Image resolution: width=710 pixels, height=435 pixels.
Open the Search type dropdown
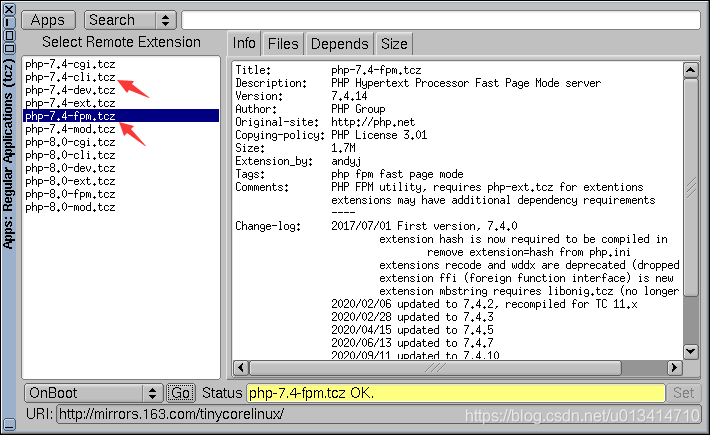click(x=129, y=20)
